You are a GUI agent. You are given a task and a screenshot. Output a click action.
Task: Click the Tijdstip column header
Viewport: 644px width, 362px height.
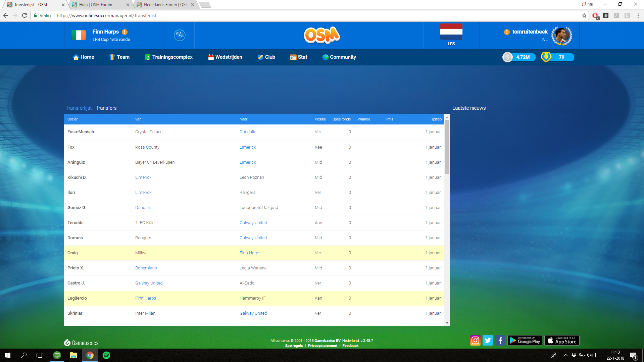pyautogui.click(x=436, y=119)
